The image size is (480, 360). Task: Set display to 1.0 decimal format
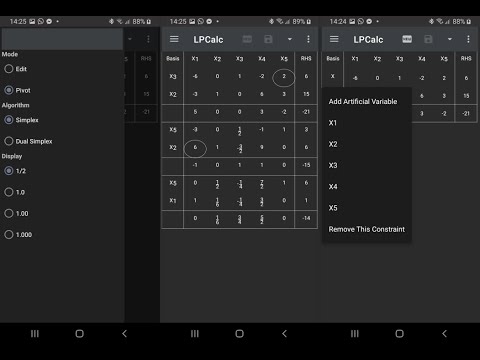(x=9, y=192)
